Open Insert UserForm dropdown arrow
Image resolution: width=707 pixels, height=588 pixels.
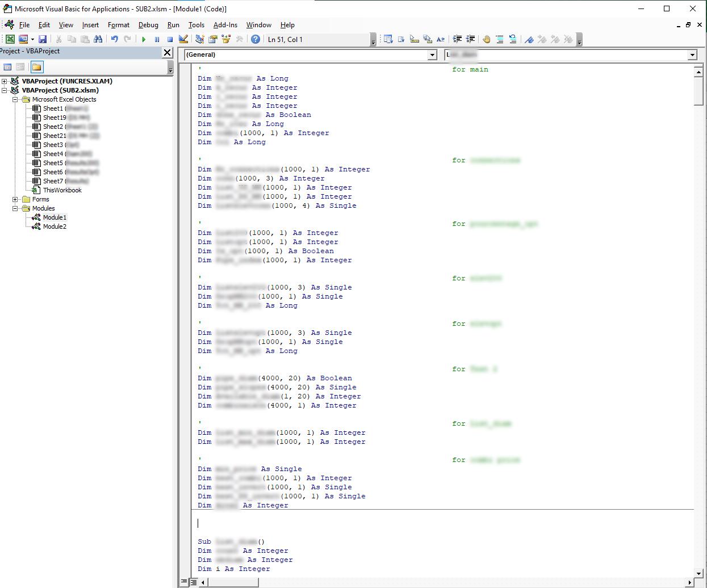tap(32, 39)
